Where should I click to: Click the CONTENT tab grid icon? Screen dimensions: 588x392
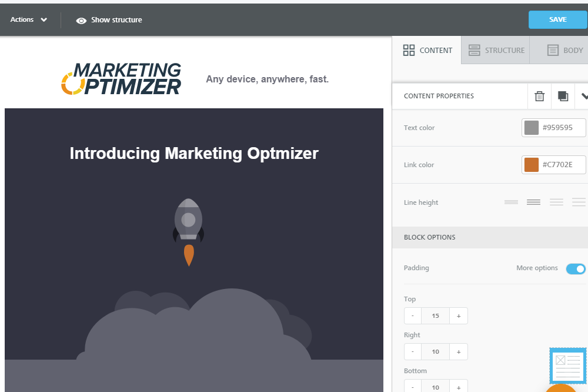click(x=409, y=50)
